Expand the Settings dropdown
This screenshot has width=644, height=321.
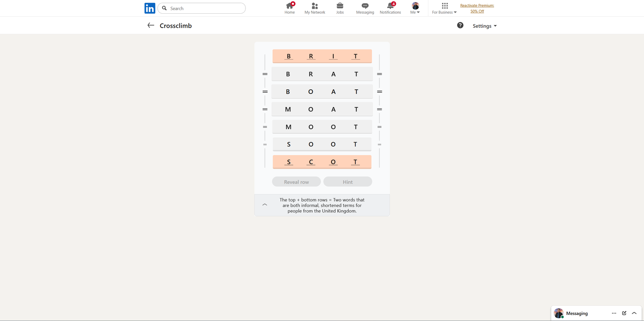pos(485,26)
